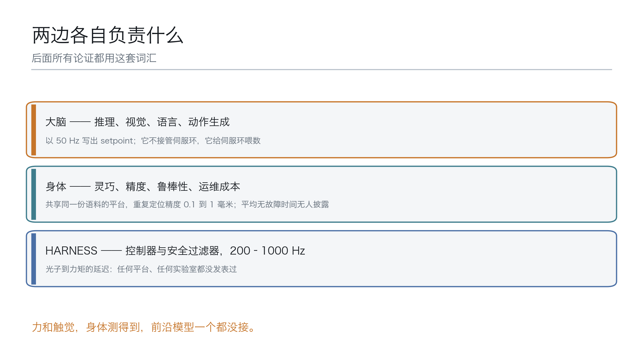Click the phrase 平均无故障时间无人披露
643x364 pixels.
coord(285,205)
